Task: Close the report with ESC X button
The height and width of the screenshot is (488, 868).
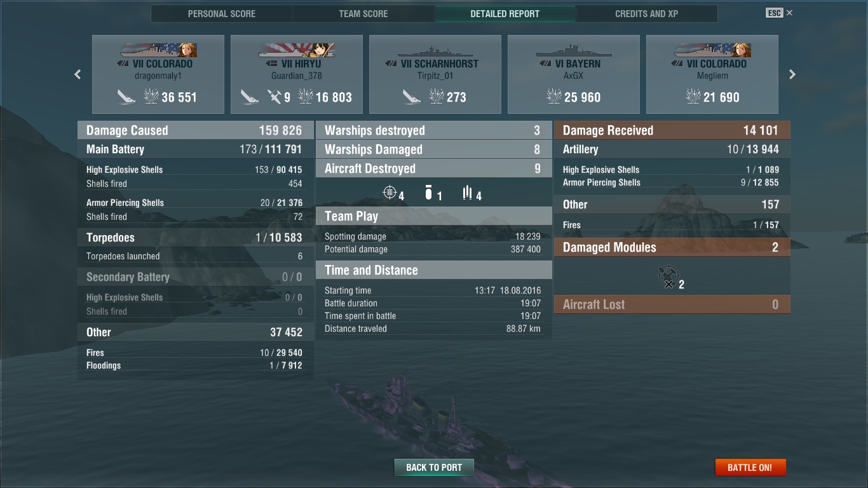Action: coord(780,13)
